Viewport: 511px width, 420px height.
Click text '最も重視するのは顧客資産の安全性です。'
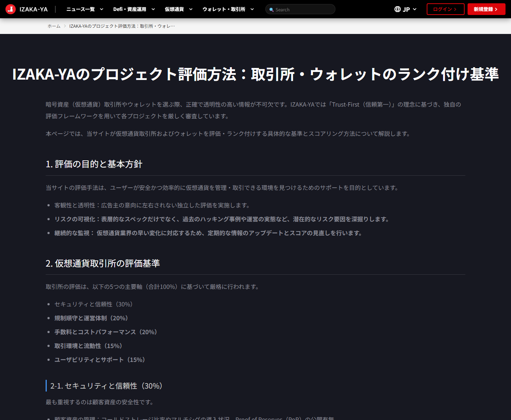100,402
